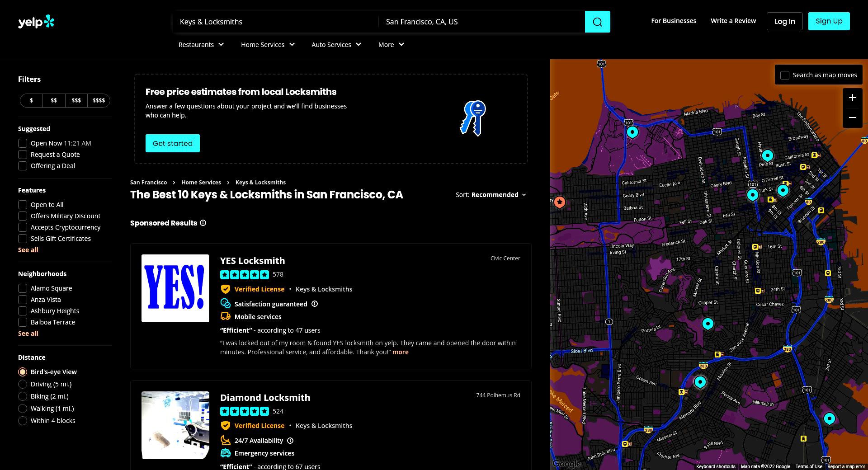
Task: Select Bird's-eye View distance option
Action: pyautogui.click(x=23, y=372)
